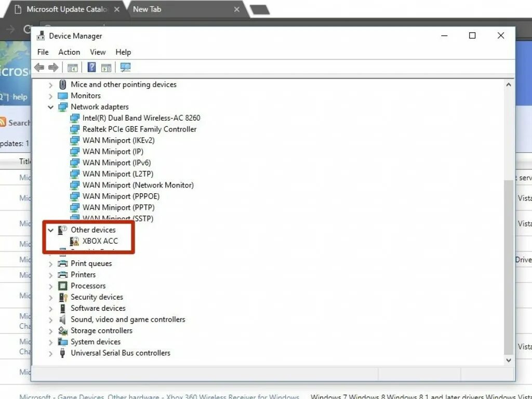This screenshot has width=532, height=399.
Task: Open Xbox 360 Wireless Receiver link in browser
Action: point(159,396)
